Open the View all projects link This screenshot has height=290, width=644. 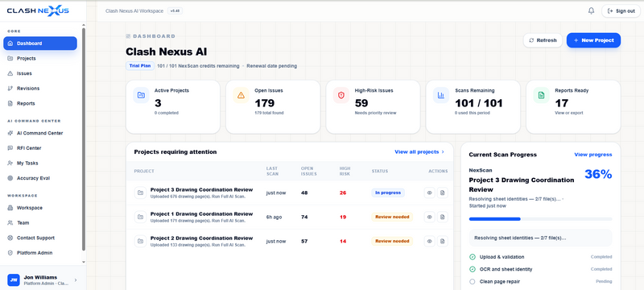coord(419,152)
